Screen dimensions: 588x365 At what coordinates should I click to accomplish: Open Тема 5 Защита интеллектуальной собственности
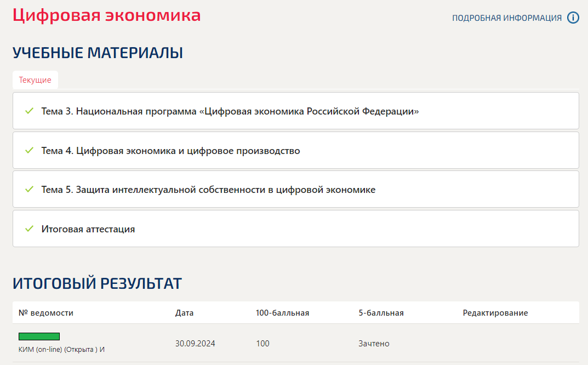296,190
